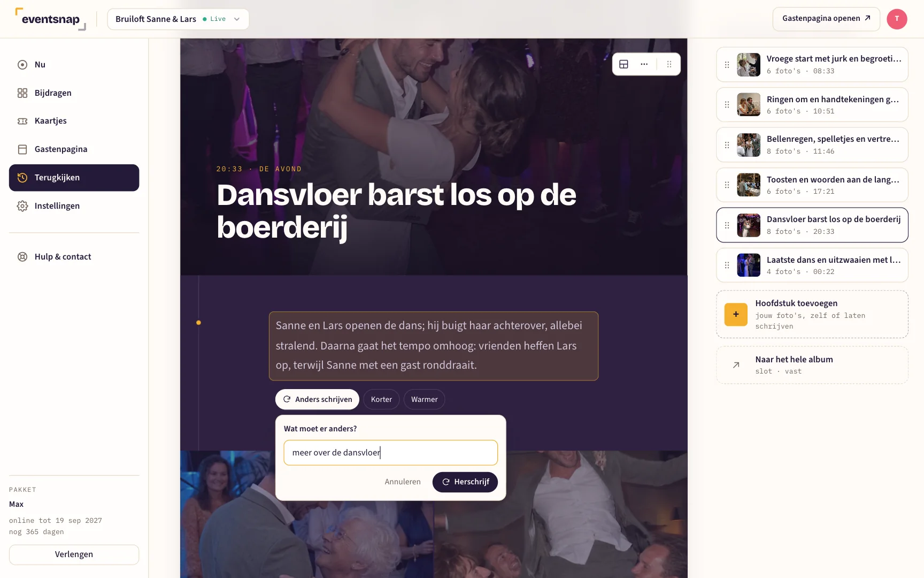Image resolution: width=924 pixels, height=578 pixels.
Task: Open Gastenpagina in the sidebar
Action: click(x=74, y=149)
